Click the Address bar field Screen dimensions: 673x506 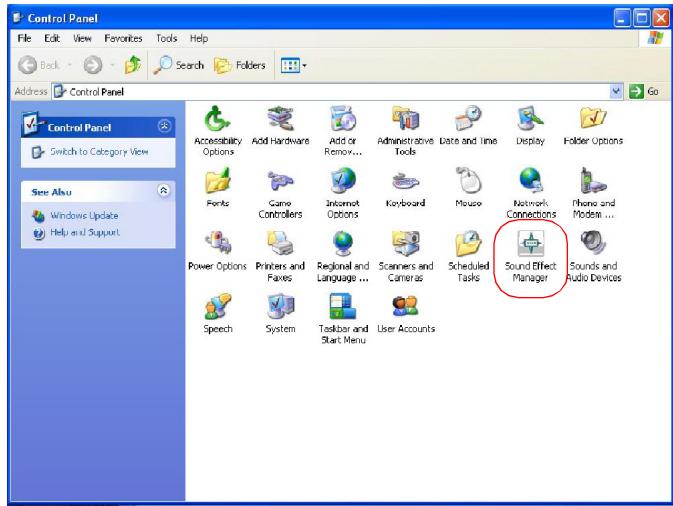[x=337, y=91]
